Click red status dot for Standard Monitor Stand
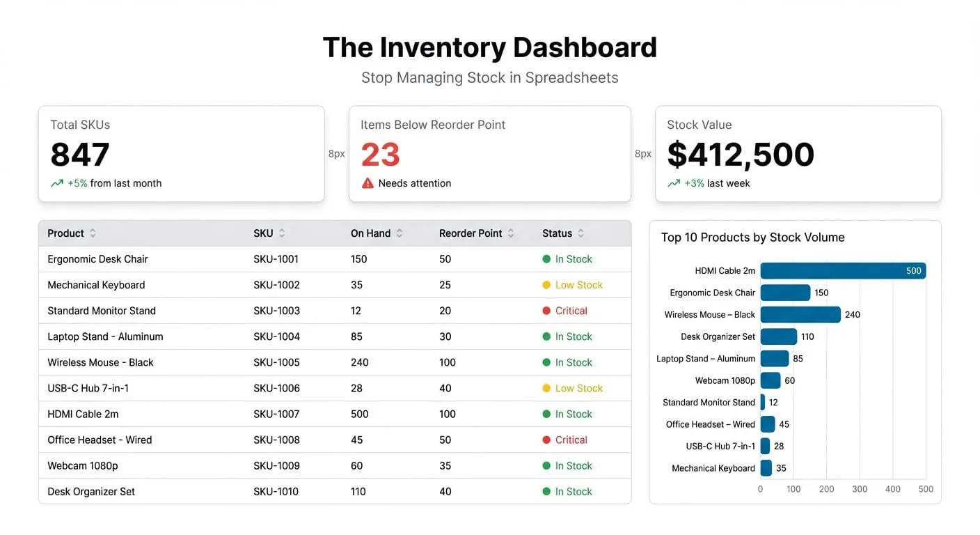Screen dimensions: 980x535 point(546,311)
